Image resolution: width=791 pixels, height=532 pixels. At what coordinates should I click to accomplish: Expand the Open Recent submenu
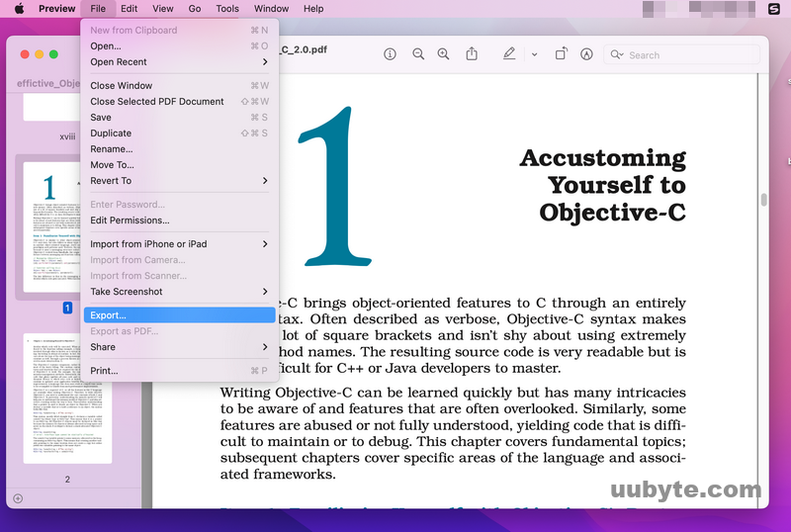point(179,61)
